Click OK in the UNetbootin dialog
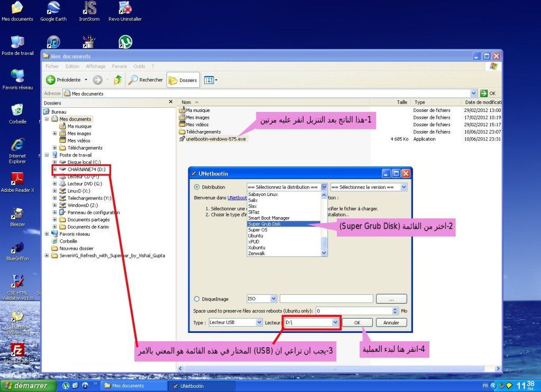 tap(357, 323)
